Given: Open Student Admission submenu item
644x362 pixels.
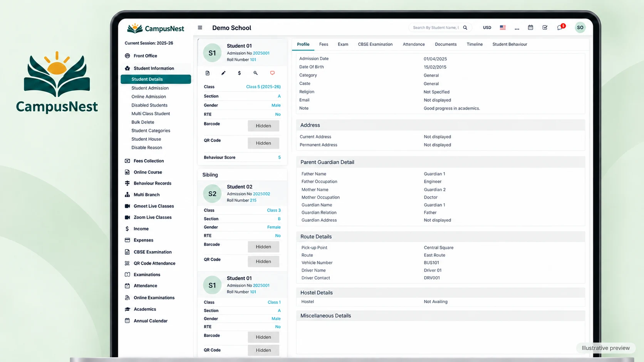Looking at the screenshot, I should 150,88.
